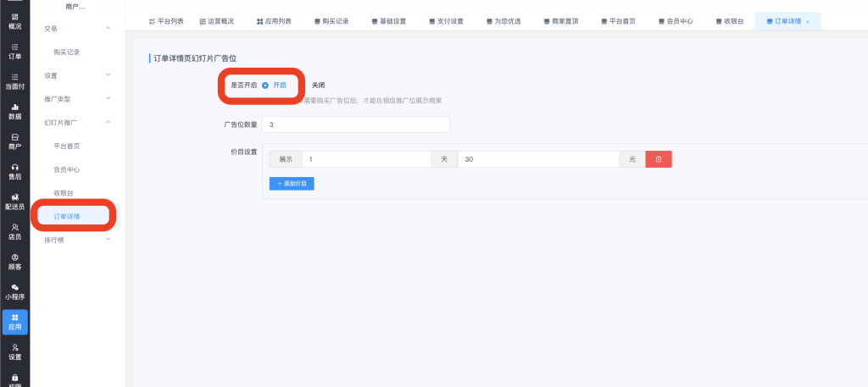
Task: Close the 订单详情 tab
Action: click(x=808, y=21)
